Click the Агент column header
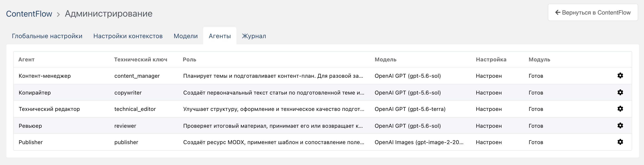This screenshot has height=165, width=644. (26, 59)
